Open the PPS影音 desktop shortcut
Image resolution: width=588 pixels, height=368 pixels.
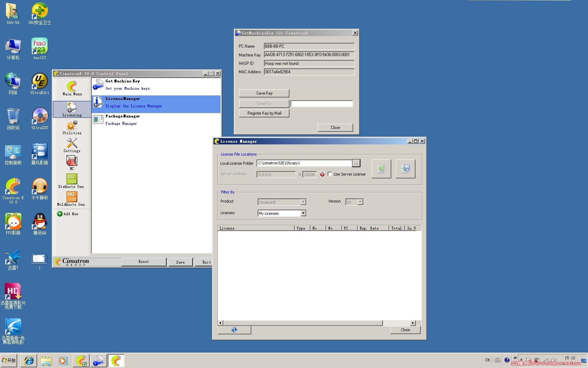point(13,224)
